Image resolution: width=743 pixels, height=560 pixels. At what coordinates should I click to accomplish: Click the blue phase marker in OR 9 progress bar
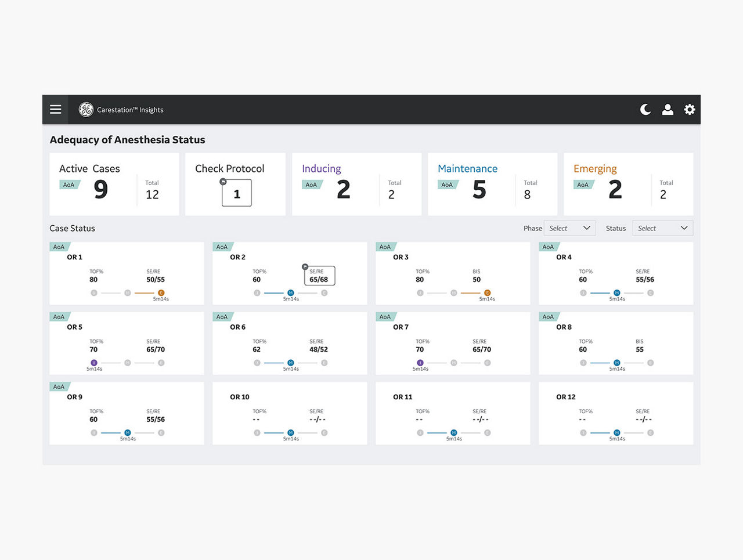tap(128, 433)
